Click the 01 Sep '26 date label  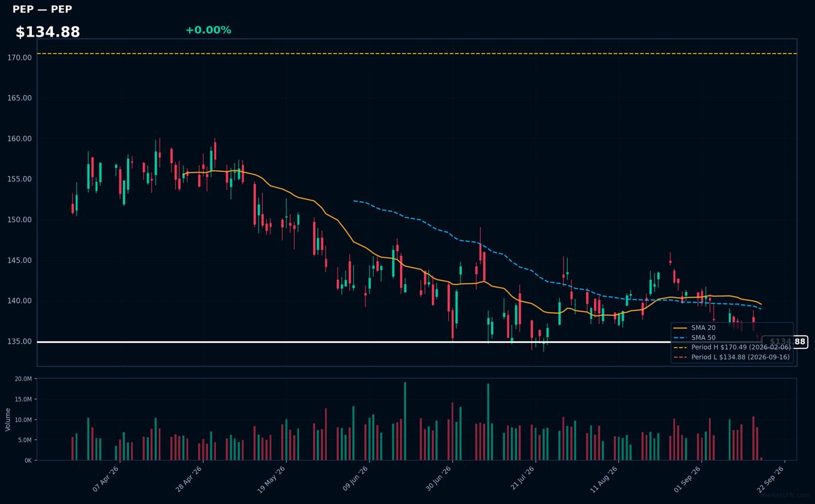[688, 479]
